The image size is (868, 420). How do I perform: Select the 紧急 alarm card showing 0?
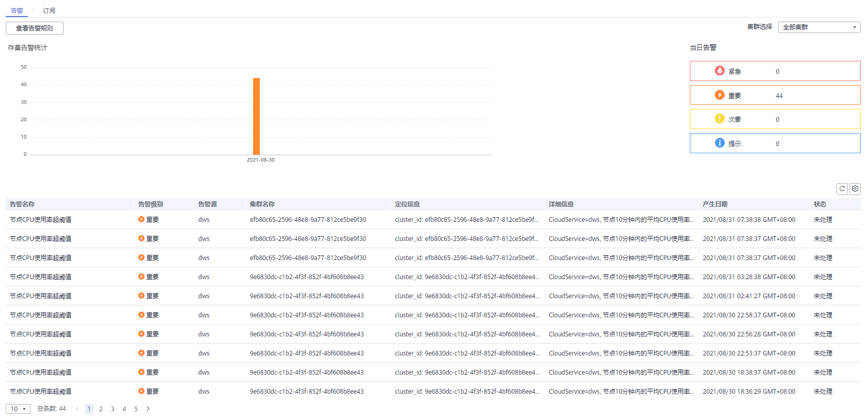[x=775, y=71]
